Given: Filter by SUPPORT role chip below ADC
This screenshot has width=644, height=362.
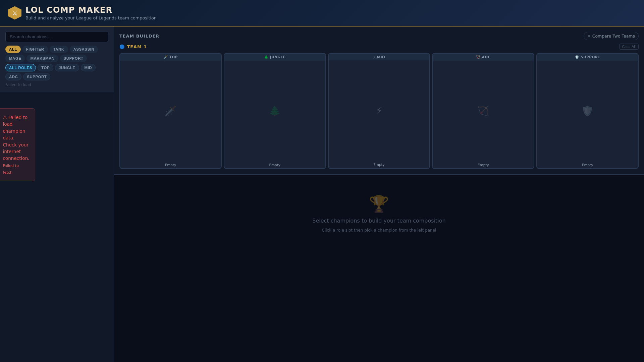Looking at the screenshot, I should [37, 77].
